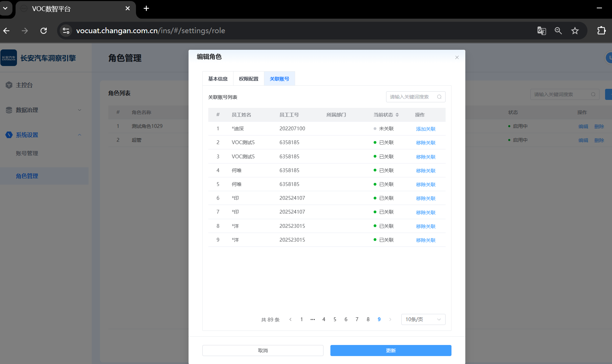The width and height of the screenshot is (612, 364).
Task: Open the browser extensions puzzle icon
Action: (601, 31)
